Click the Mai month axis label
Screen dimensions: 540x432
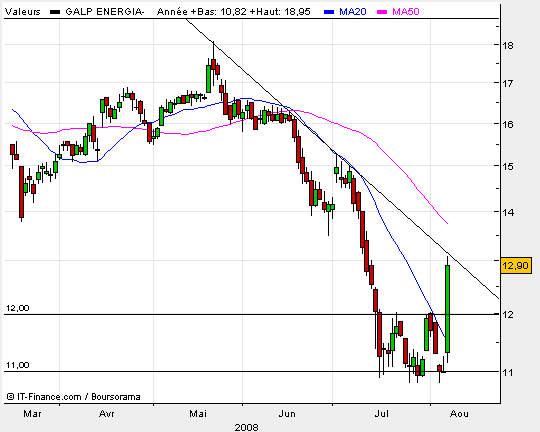(x=198, y=413)
